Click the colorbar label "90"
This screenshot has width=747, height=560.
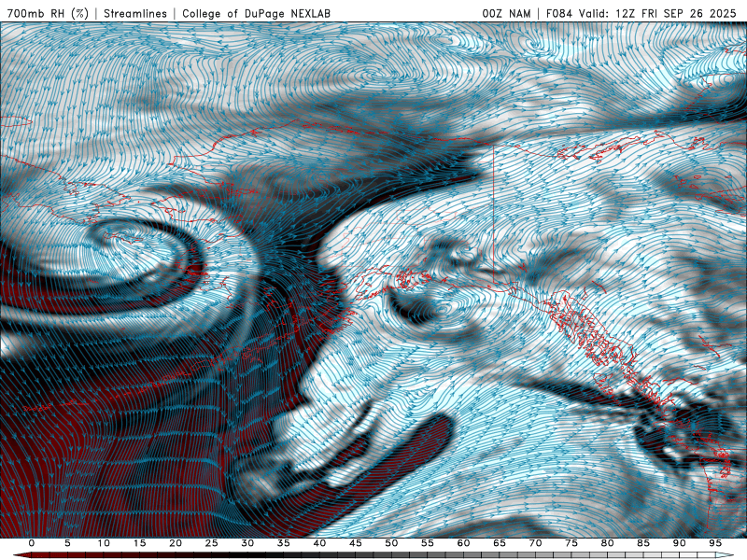[x=680, y=543]
